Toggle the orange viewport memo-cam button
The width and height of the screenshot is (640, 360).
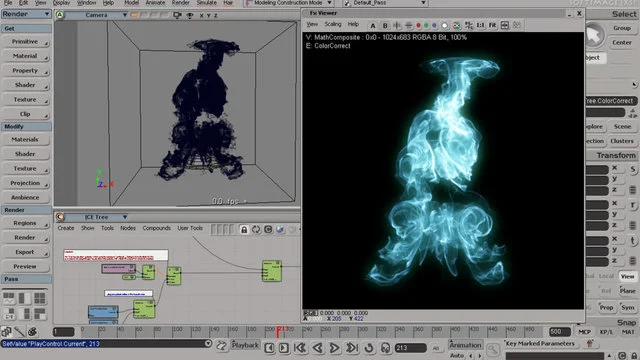click(134, 16)
